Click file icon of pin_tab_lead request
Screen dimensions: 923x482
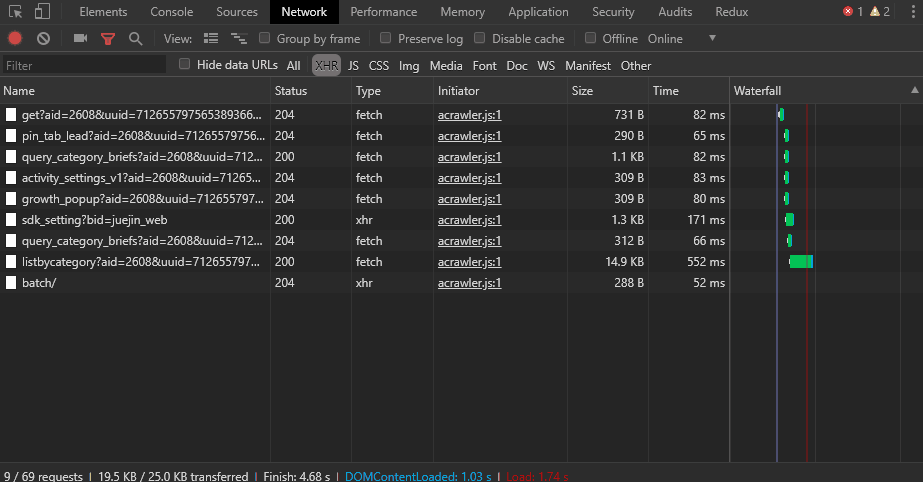tap(11, 136)
